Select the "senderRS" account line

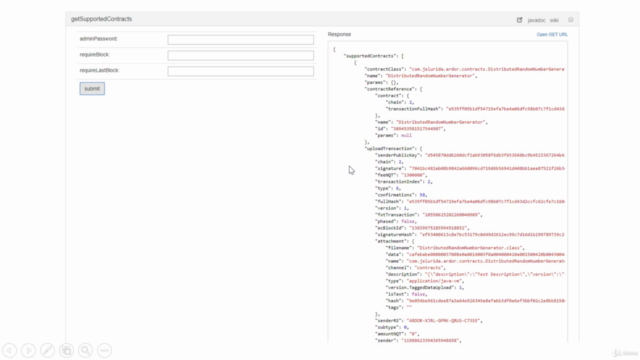[429, 321]
